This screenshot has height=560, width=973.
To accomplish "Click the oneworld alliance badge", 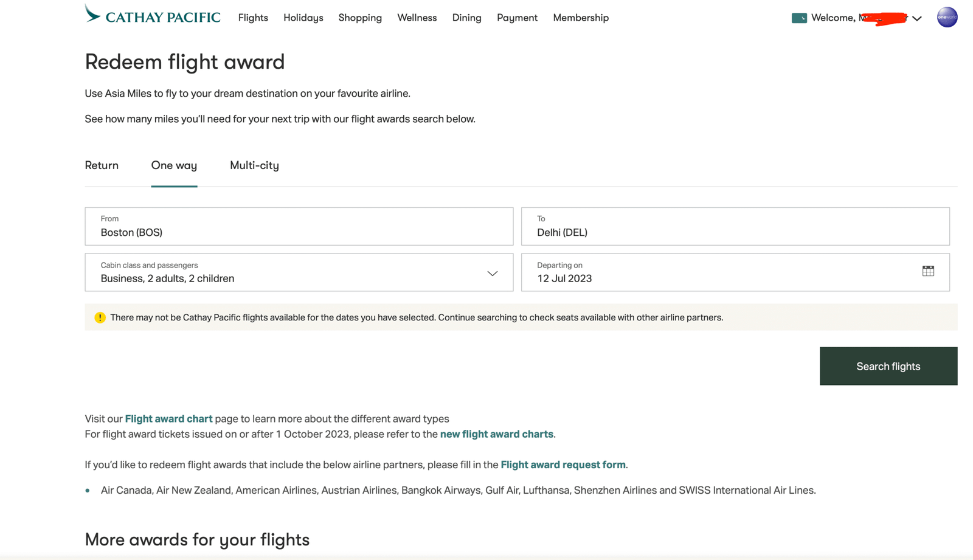I will (x=947, y=17).
